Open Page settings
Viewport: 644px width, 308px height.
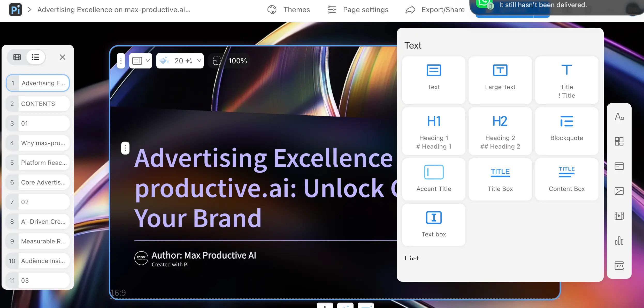(358, 10)
